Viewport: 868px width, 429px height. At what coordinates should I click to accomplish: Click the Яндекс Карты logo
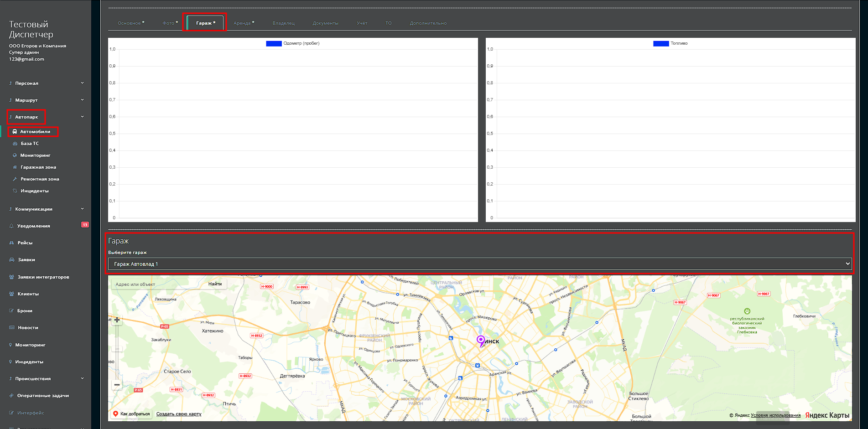click(x=827, y=415)
